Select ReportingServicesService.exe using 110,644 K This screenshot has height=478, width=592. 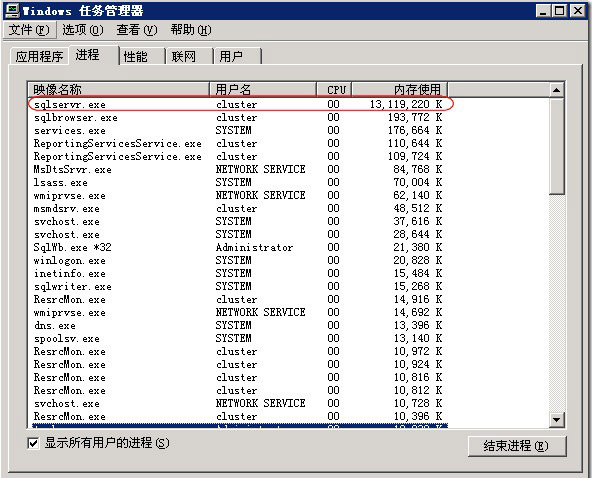point(238,143)
